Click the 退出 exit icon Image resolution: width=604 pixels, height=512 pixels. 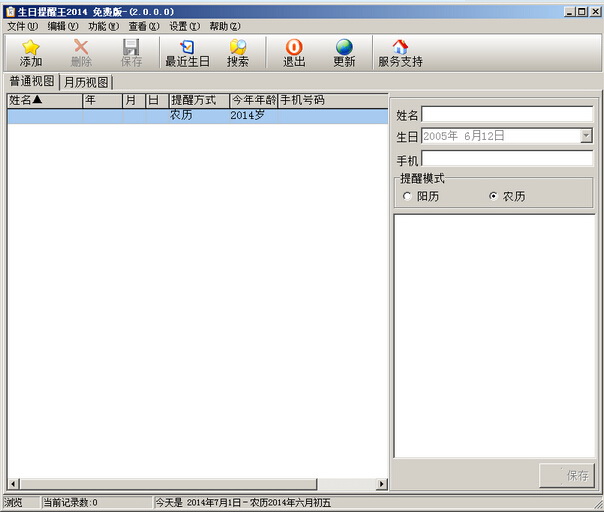coord(294,47)
